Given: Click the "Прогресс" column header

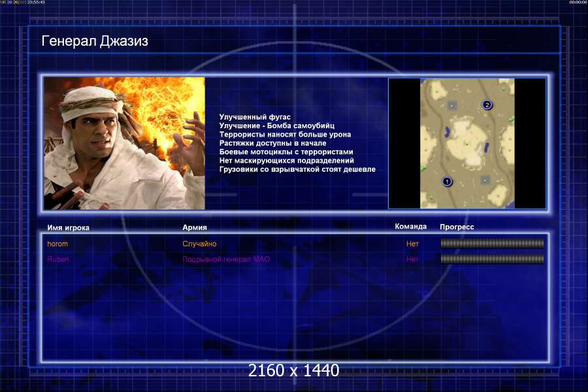Looking at the screenshot, I should click(x=457, y=227).
